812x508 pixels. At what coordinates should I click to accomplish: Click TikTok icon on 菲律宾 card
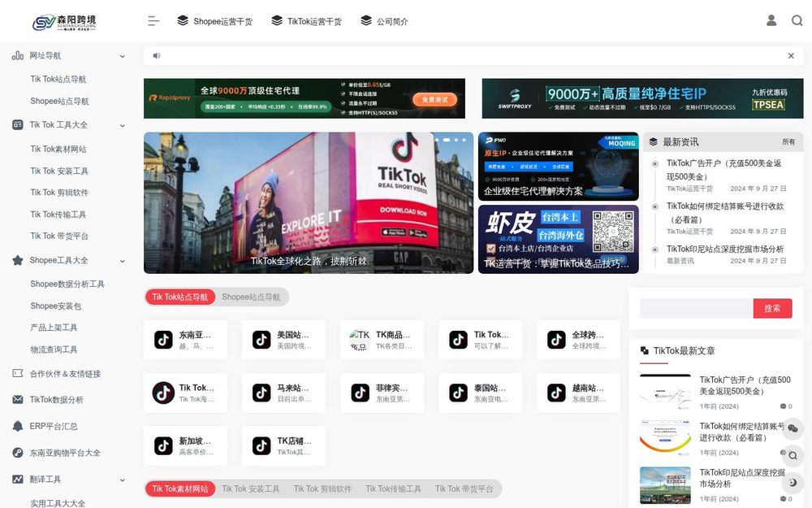[360, 393]
